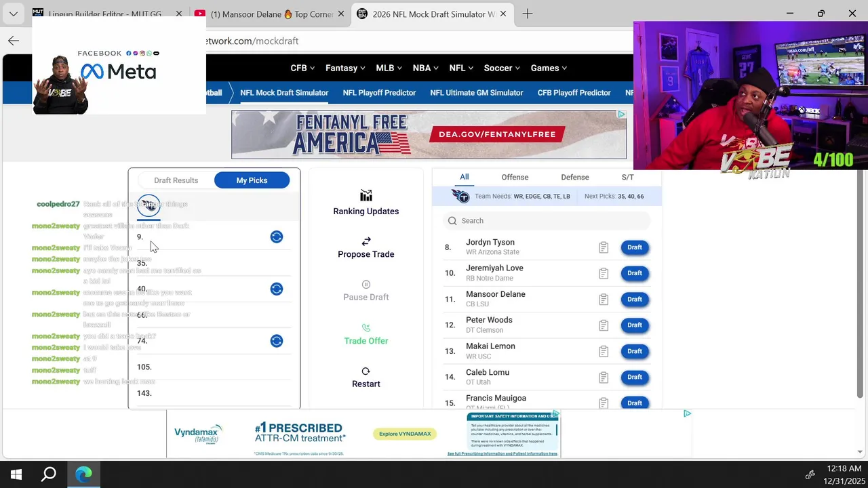Open clipboard notes icon for Caleb Lomu
This screenshot has height=488, width=868.
(x=604, y=377)
